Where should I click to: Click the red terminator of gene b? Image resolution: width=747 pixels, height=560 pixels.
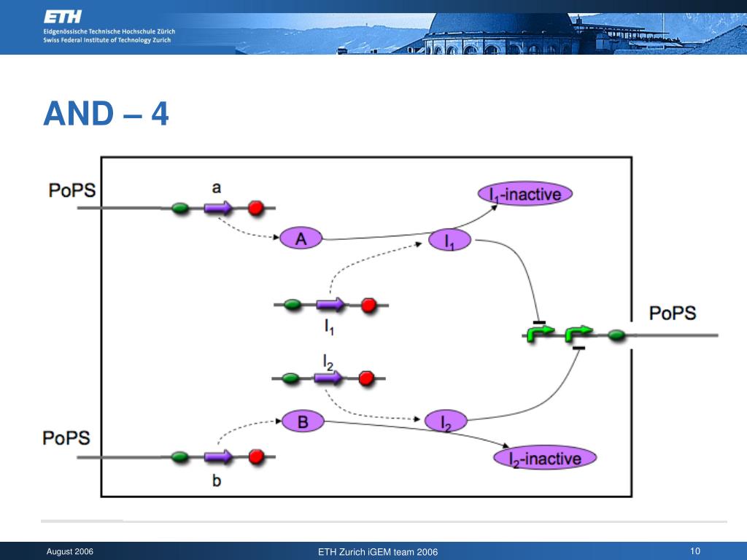256,456
